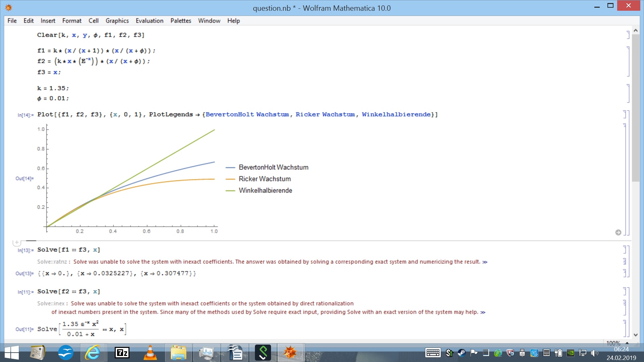Viewport: 644px width, 362px height.
Task: Click the Solve::ratnz message label link
Action: [x=52, y=262]
